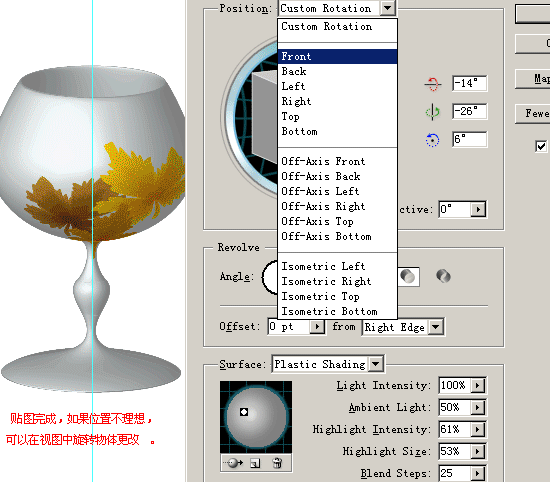550x482 pixels.
Task: Click the Fewer Options button
Action: (x=532, y=114)
